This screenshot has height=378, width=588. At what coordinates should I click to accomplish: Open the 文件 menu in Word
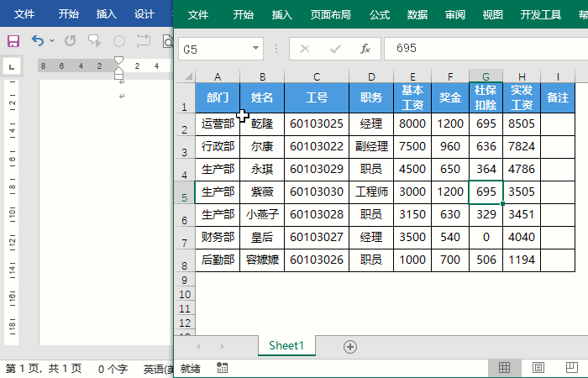(24, 14)
